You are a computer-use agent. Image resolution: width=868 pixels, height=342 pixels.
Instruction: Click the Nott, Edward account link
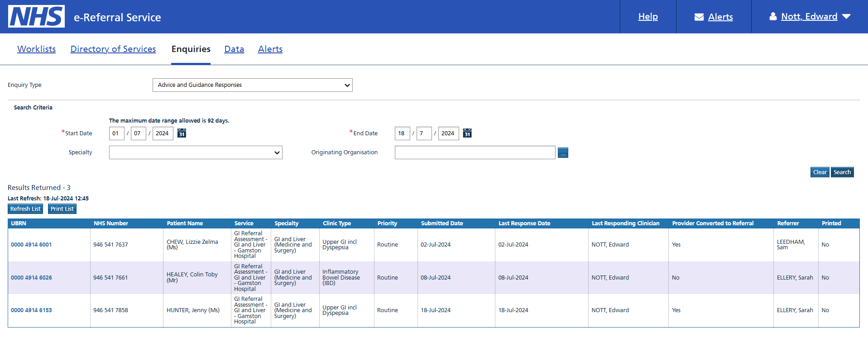point(809,17)
